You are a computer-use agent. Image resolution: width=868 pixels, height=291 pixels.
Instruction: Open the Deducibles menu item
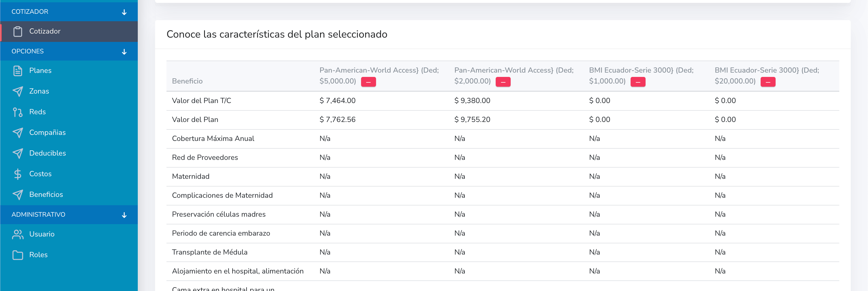pos(48,153)
